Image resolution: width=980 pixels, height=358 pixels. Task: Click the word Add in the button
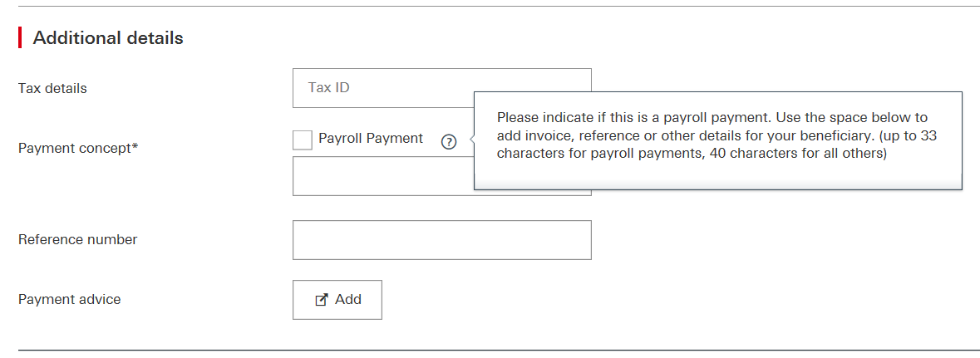(x=348, y=299)
